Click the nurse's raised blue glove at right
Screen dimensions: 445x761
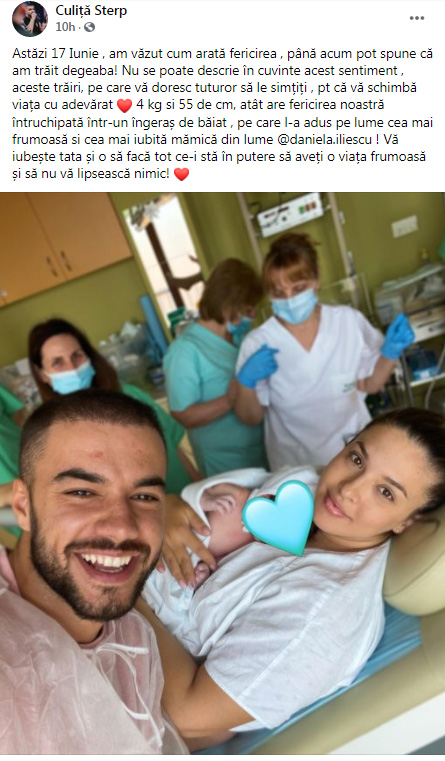(397, 335)
